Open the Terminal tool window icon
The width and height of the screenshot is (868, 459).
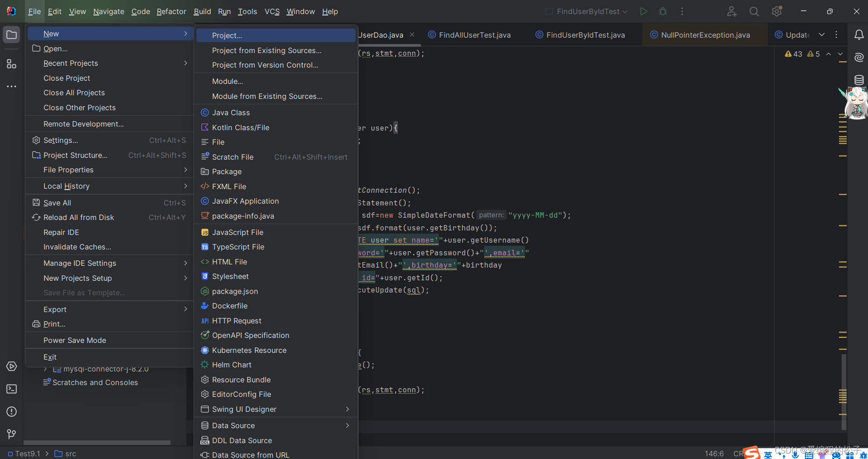[x=12, y=389]
